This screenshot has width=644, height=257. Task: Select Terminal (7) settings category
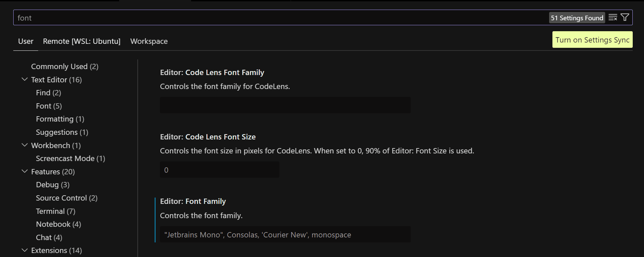tap(55, 211)
